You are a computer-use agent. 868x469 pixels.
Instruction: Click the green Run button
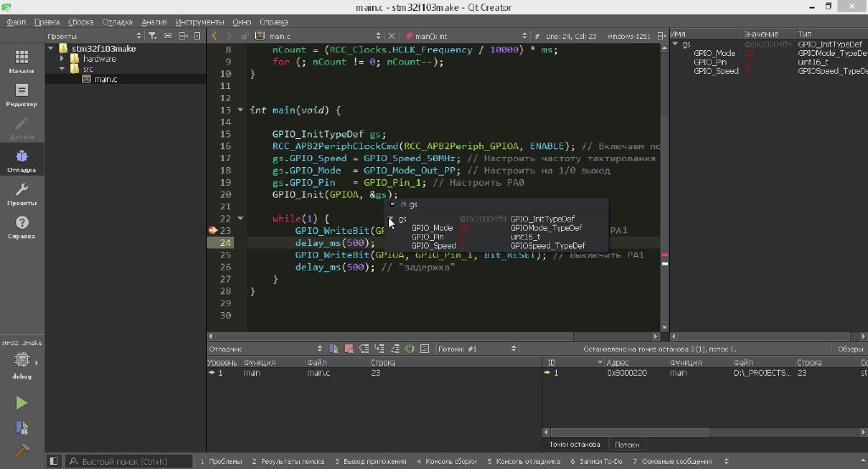click(22, 403)
